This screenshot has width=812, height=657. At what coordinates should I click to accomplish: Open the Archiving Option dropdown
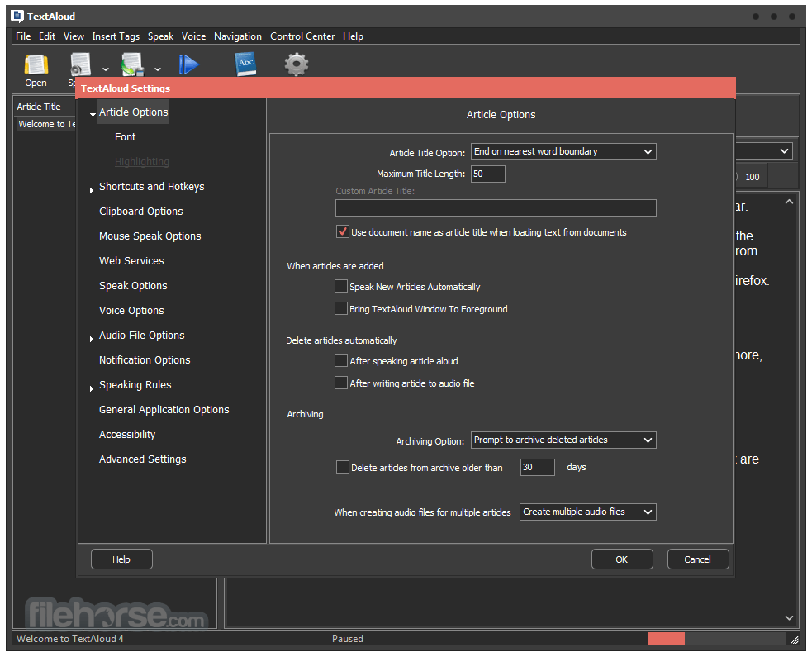[563, 440]
